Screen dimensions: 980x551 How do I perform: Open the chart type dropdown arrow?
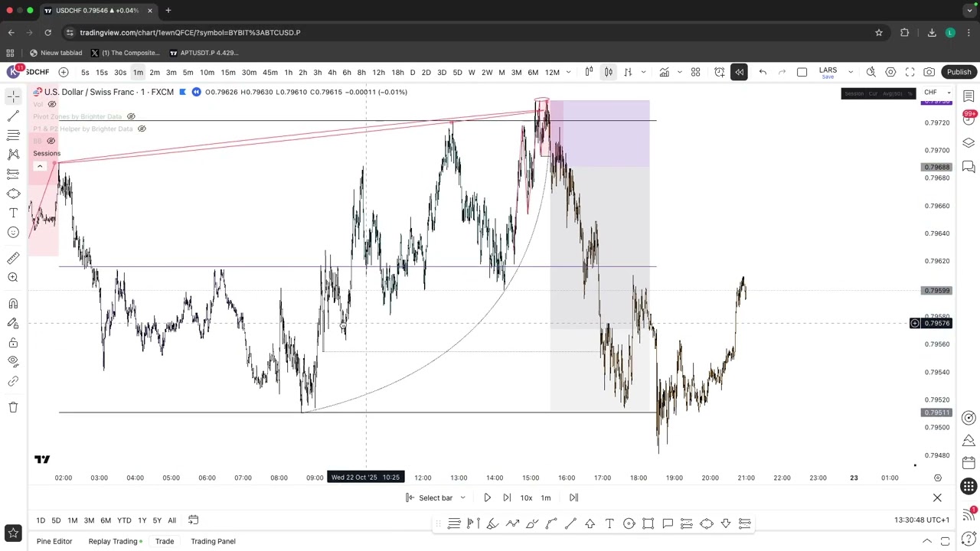pos(643,72)
